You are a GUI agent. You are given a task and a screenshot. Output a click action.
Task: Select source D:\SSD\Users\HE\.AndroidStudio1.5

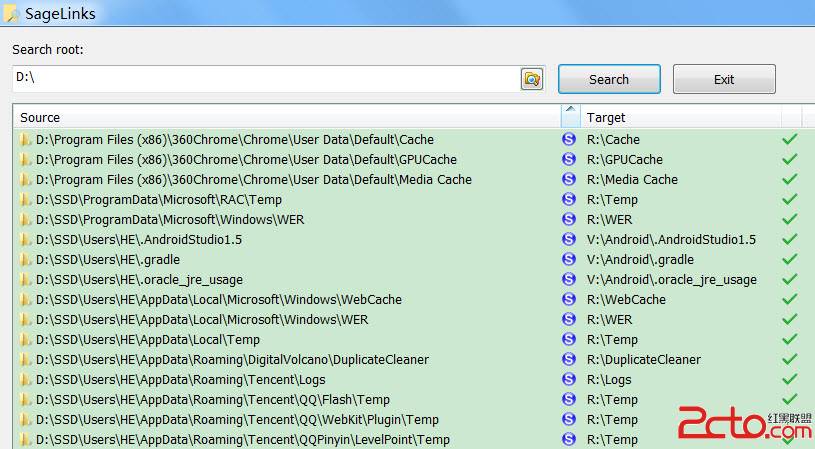(139, 240)
